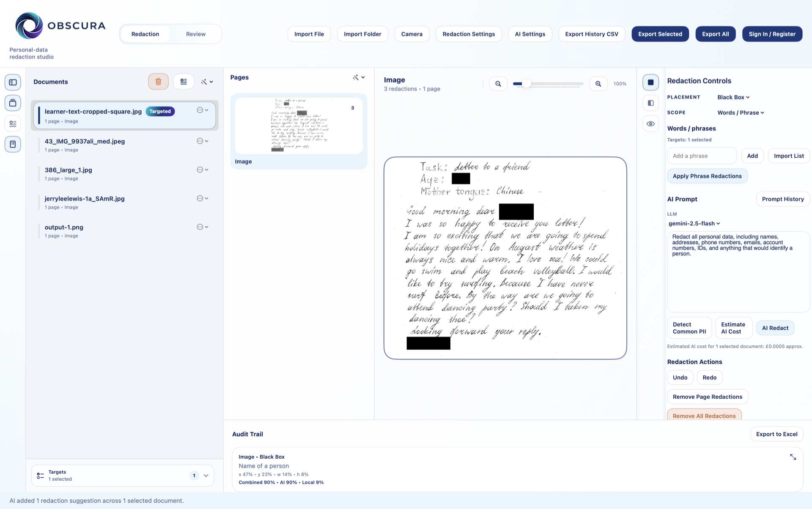Click the zoom in magnifier above the image
812x509 pixels.
[598, 83]
